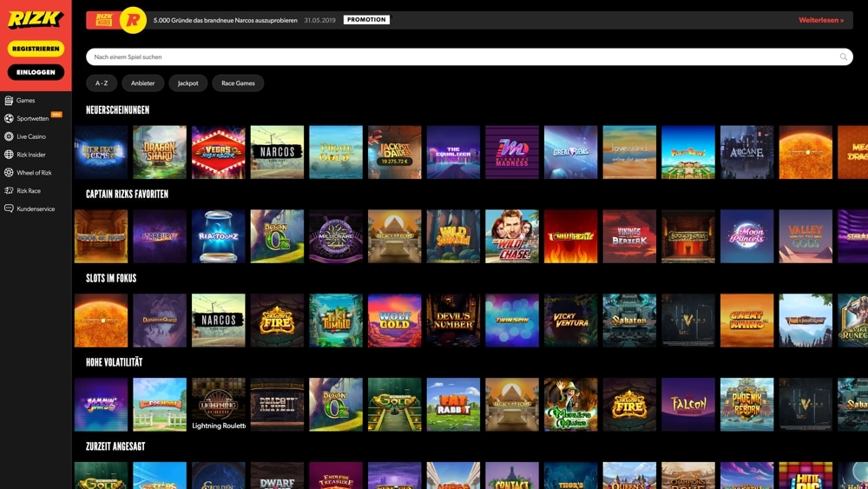Open Jammin' Jars game tile
Viewport: 868px width, 489px height.
101,405
